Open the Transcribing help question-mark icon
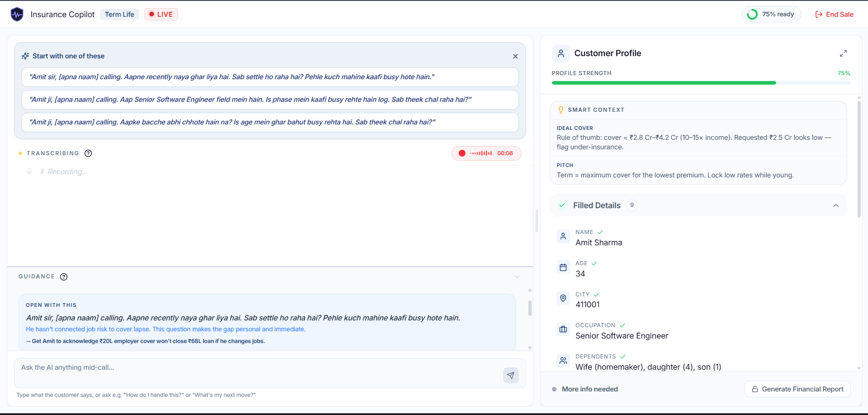 (88, 153)
